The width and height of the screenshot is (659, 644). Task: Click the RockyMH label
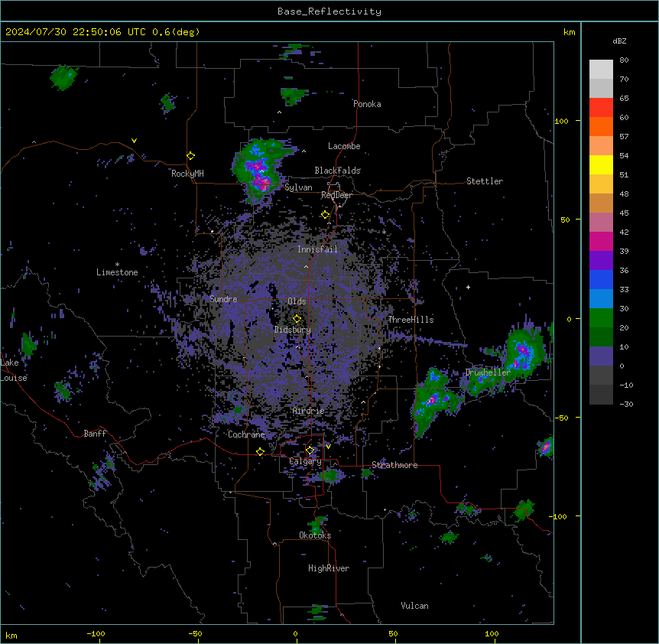click(x=187, y=173)
